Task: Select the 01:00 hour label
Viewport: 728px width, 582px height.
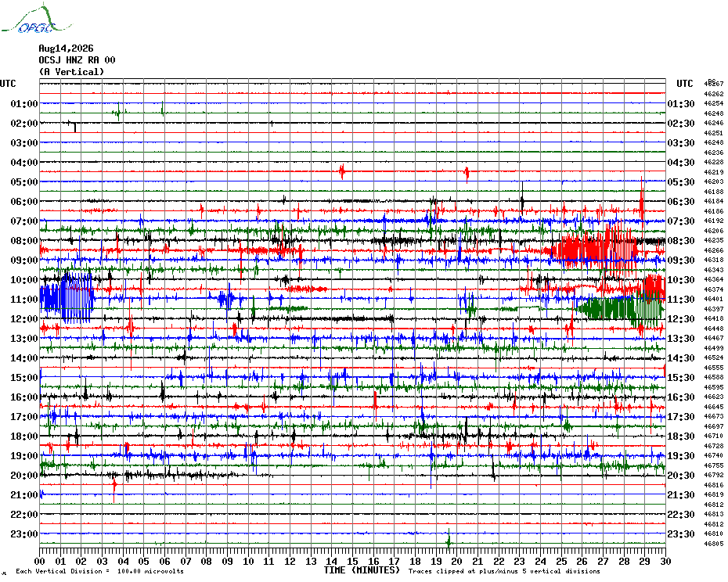Action: (x=24, y=103)
